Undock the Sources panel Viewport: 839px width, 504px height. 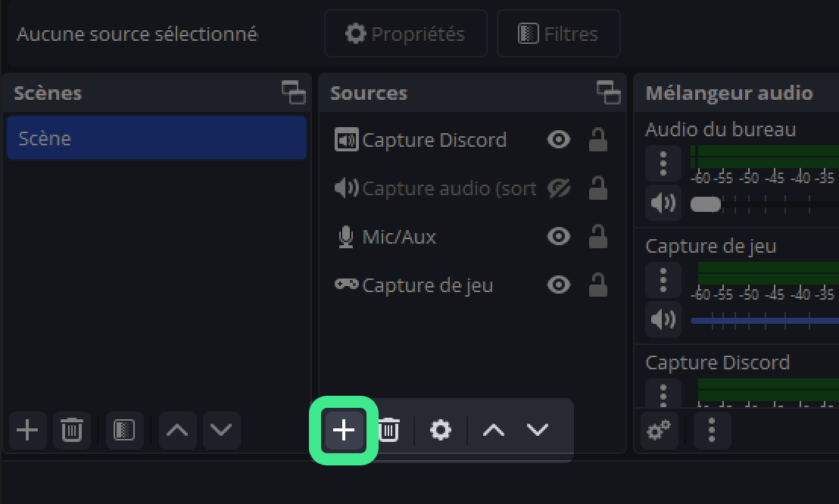point(608,92)
